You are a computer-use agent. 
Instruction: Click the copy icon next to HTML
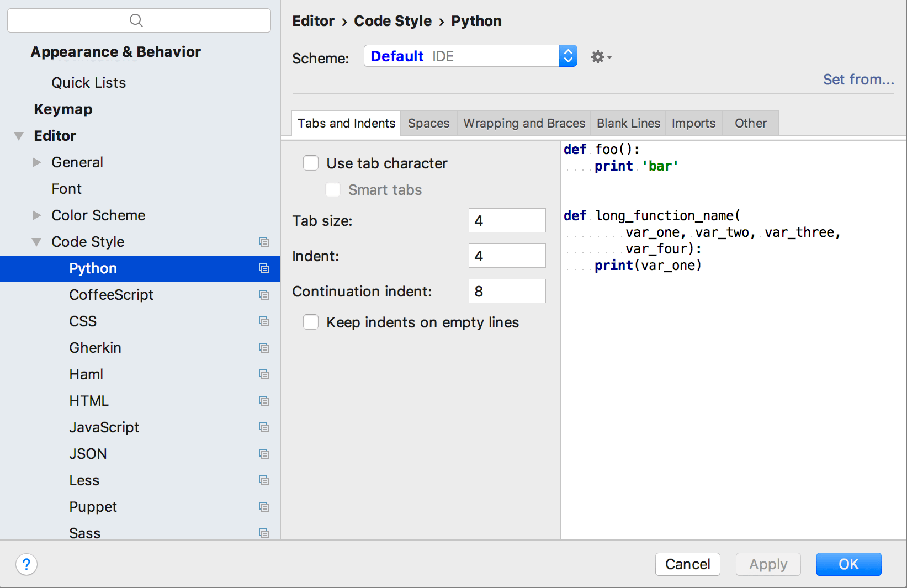coord(264,400)
